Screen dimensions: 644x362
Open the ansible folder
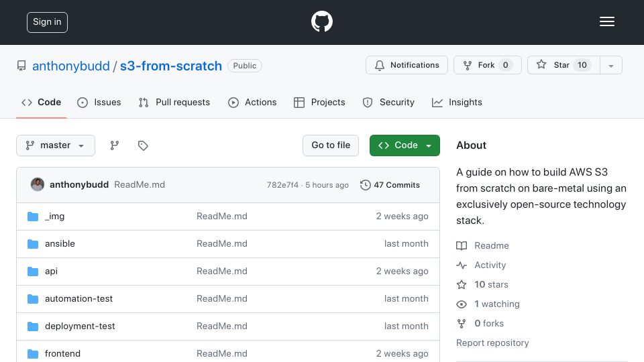[x=60, y=244]
